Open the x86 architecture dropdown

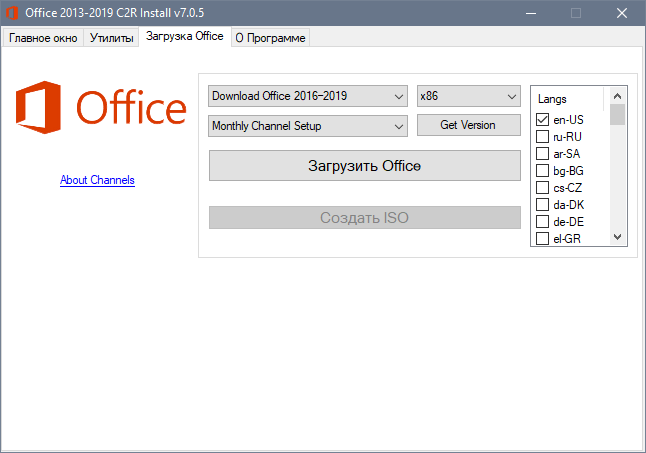(x=469, y=96)
